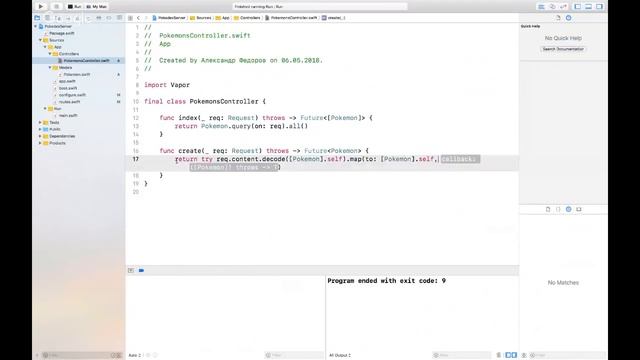The height and width of the screenshot is (360, 640).
Task: Select the Project navigator tab icon
Action: coord(37,18)
